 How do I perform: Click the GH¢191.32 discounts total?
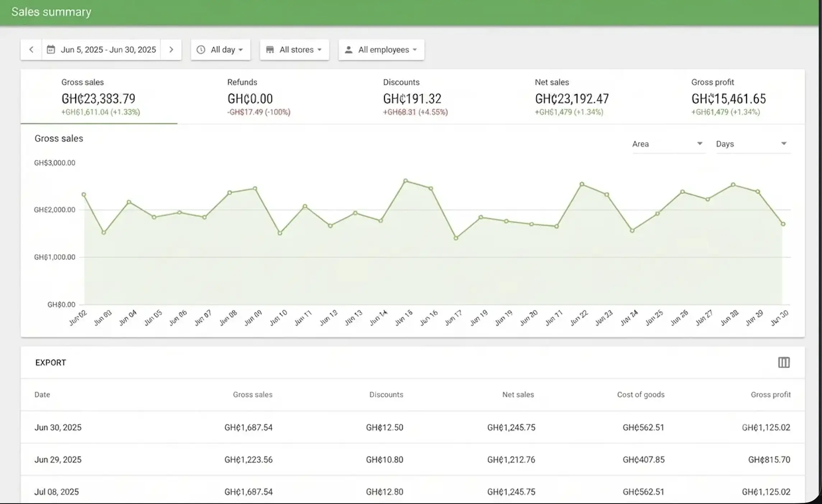tap(412, 98)
